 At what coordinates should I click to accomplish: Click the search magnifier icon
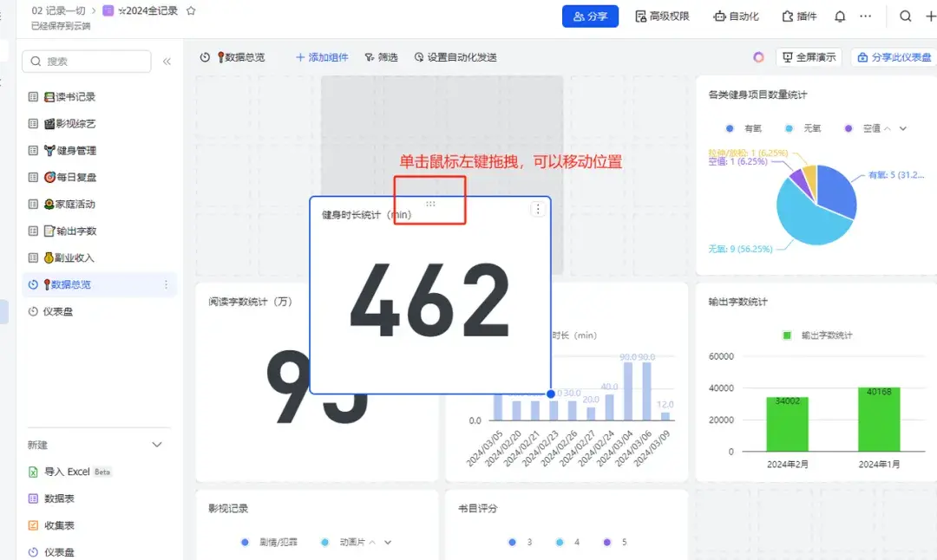coord(905,16)
